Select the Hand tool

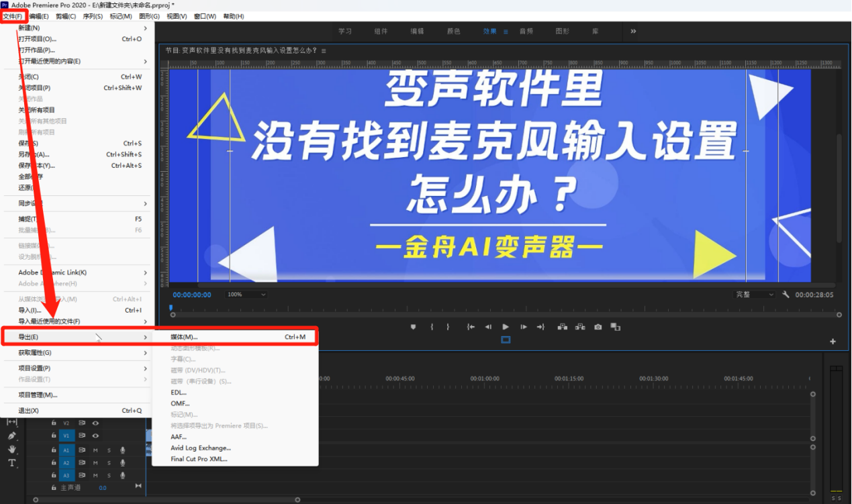pos(12,449)
